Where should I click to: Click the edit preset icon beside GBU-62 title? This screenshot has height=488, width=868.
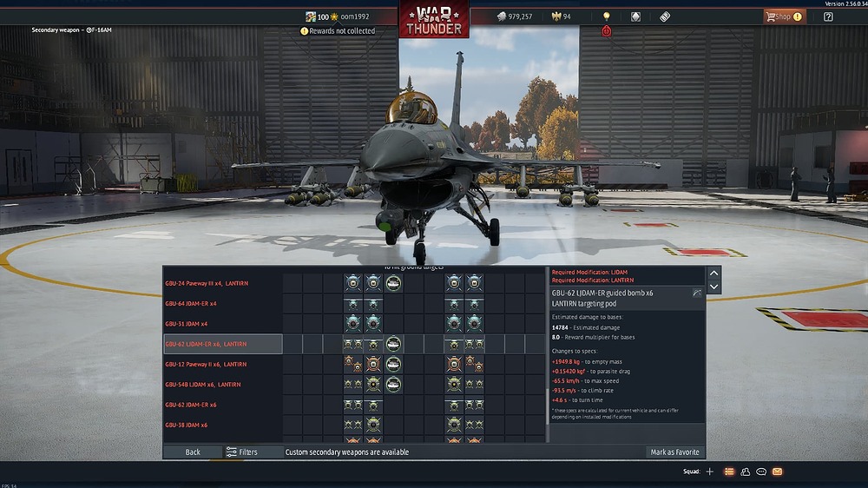pyautogui.click(x=697, y=293)
